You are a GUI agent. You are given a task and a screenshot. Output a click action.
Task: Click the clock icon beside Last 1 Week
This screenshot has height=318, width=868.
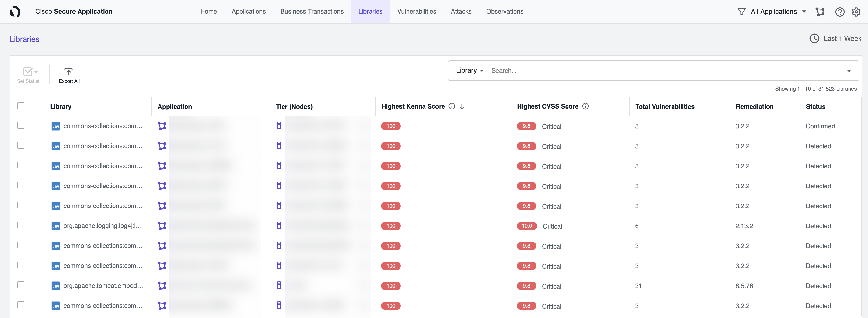[814, 38]
